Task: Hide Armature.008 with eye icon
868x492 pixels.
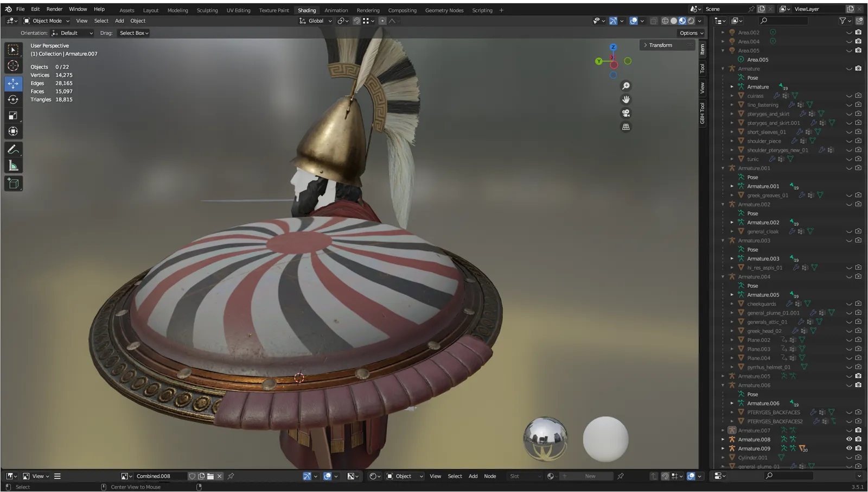Action: coord(849,439)
